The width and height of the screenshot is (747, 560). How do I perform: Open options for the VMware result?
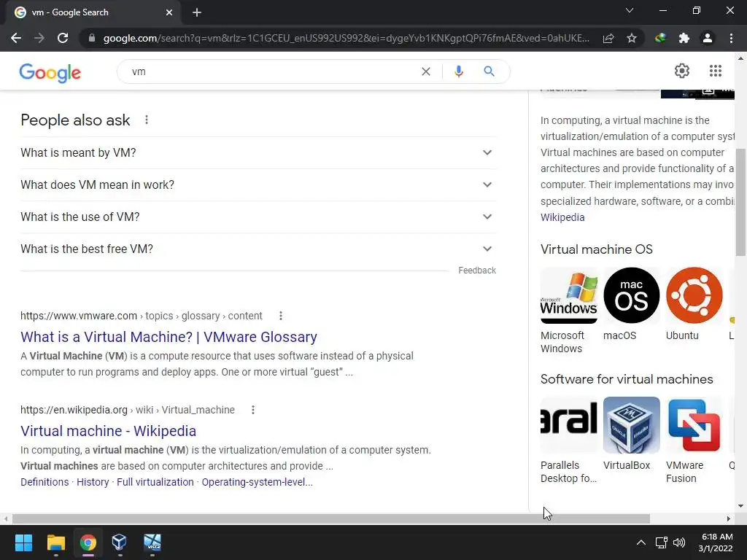point(281,316)
